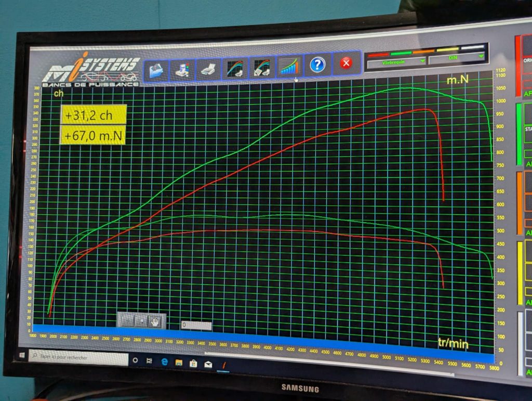The height and width of the screenshot is (401, 532).
Task: Click the red curve color indicator
Action: pos(378,54)
